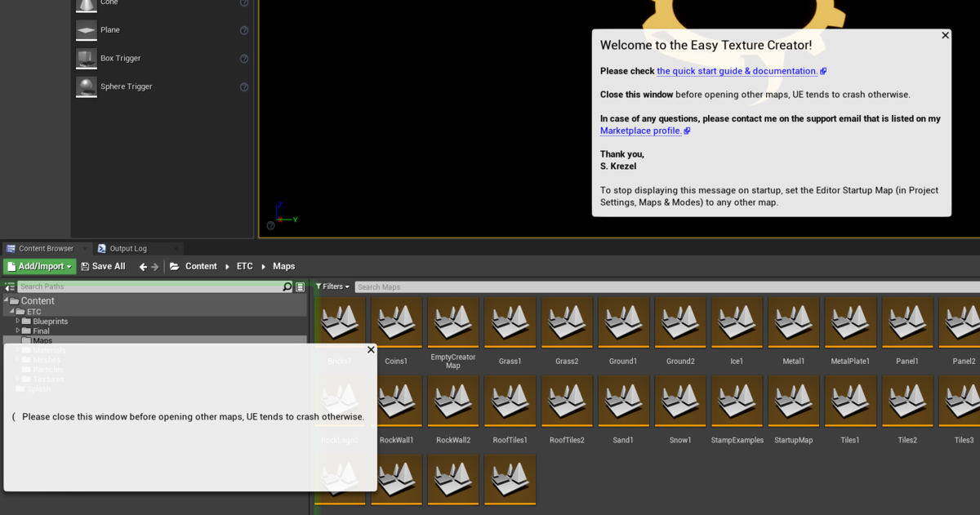Click the Search Paths magnifier icon
The height and width of the screenshot is (515, 980).
[x=287, y=286]
